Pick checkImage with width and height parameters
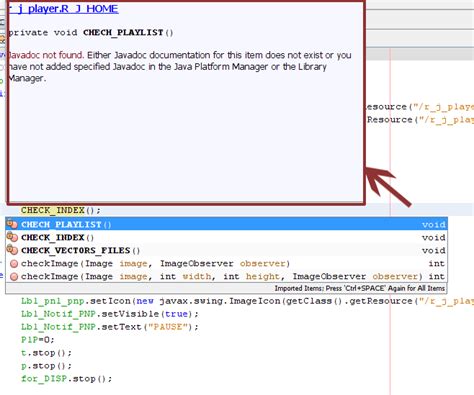Viewport: 474px width, 395px height. tap(226, 276)
